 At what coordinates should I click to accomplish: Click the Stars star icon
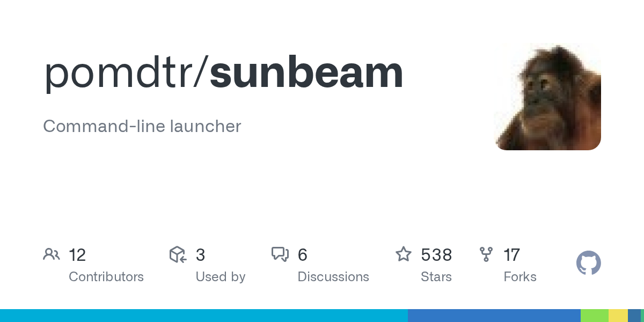404,254
